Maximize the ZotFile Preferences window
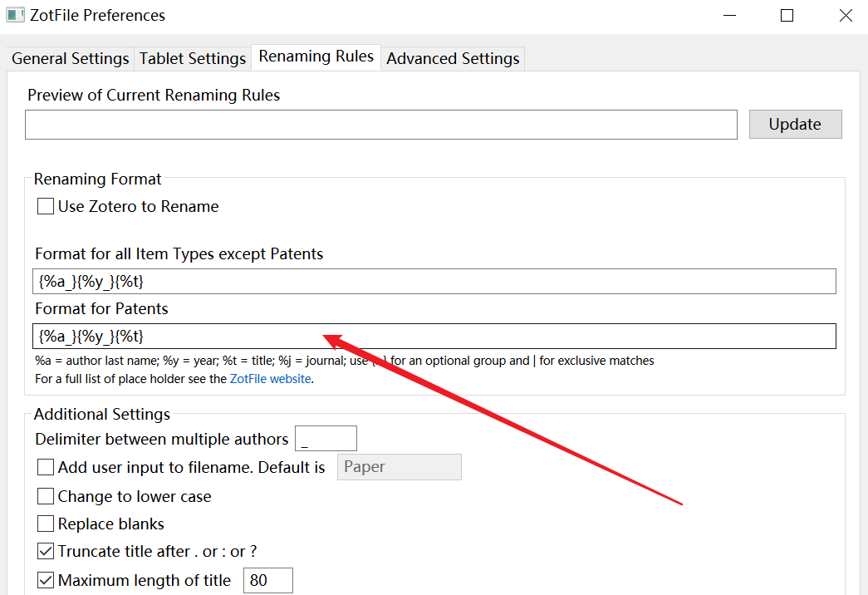The image size is (868, 595). [x=787, y=16]
